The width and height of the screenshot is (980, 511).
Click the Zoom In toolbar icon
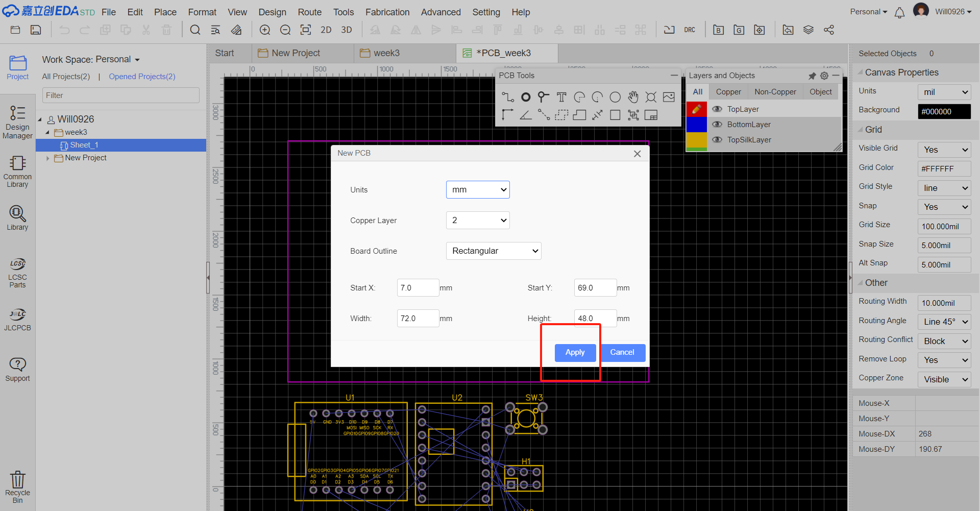click(265, 30)
